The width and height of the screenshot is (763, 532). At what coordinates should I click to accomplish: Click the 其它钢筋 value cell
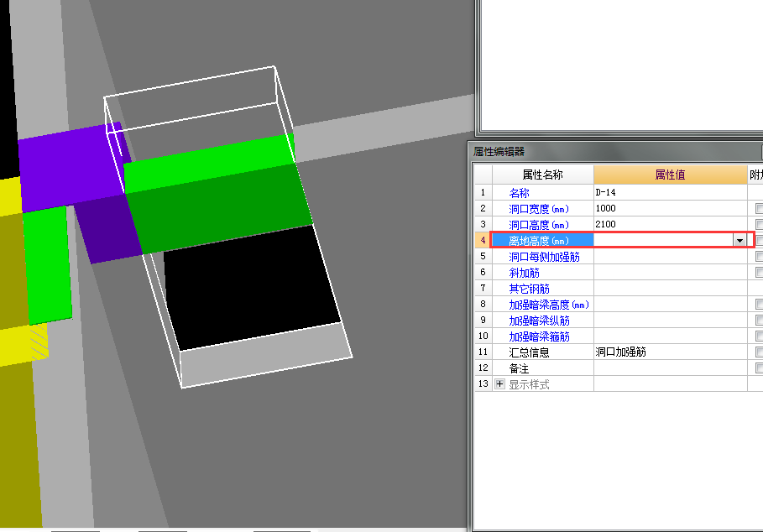tap(671, 289)
